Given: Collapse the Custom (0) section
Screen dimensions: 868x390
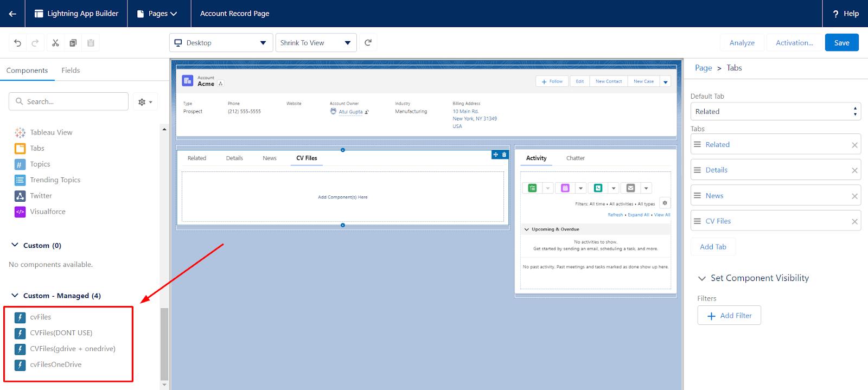Looking at the screenshot, I should [x=15, y=245].
